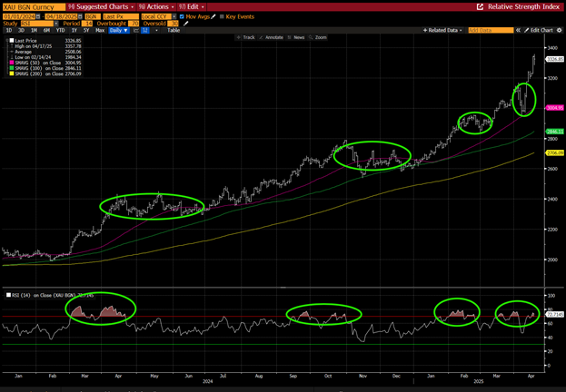Image resolution: width=566 pixels, height=392 pixels.
Task: Open the end date calendar picker icon
Action: [x=80, y=16]
